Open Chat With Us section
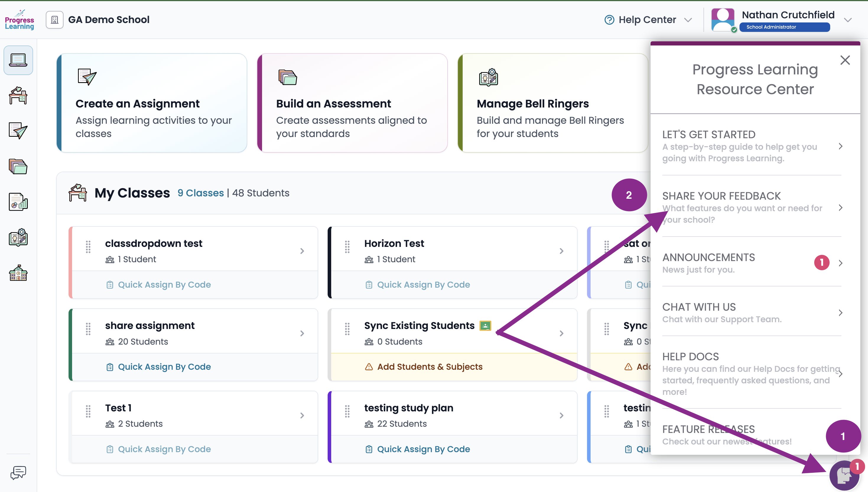The image size is (868, 492). [751, 312]
